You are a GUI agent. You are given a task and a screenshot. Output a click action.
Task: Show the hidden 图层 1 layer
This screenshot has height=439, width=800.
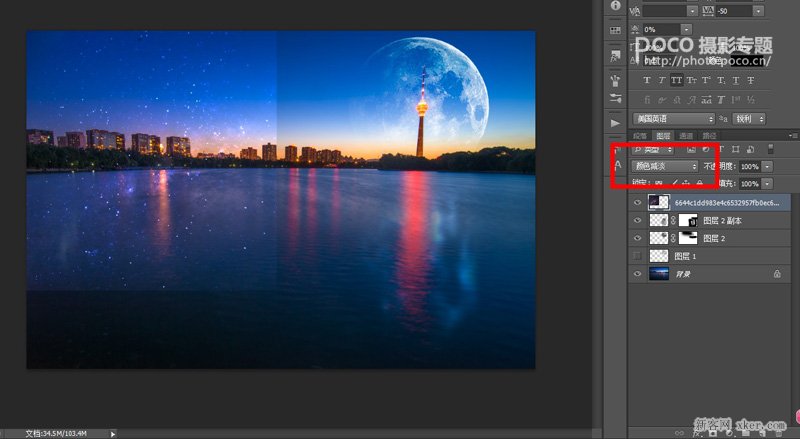click(637, 256)
